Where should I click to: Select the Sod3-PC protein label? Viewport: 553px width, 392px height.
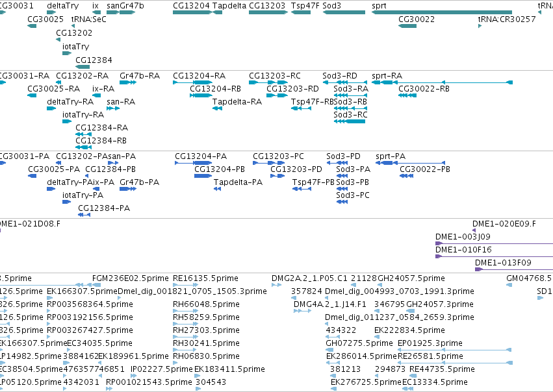tap(353, 195)
